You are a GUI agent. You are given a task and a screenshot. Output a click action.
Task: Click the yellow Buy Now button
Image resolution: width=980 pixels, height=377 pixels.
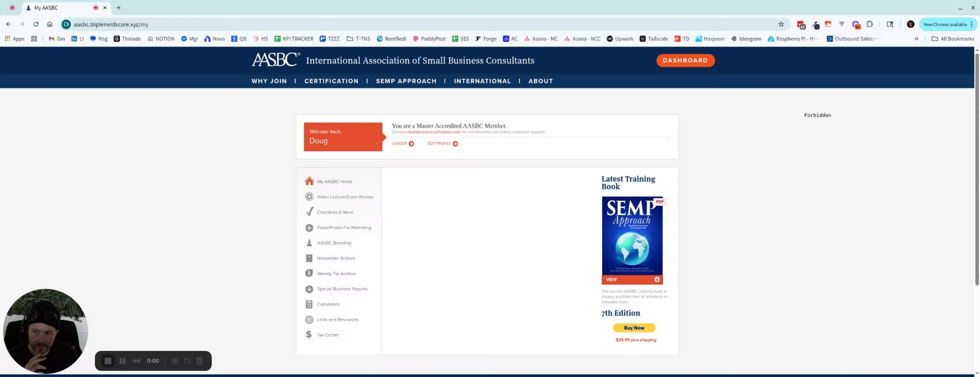[x=634, y=328]
